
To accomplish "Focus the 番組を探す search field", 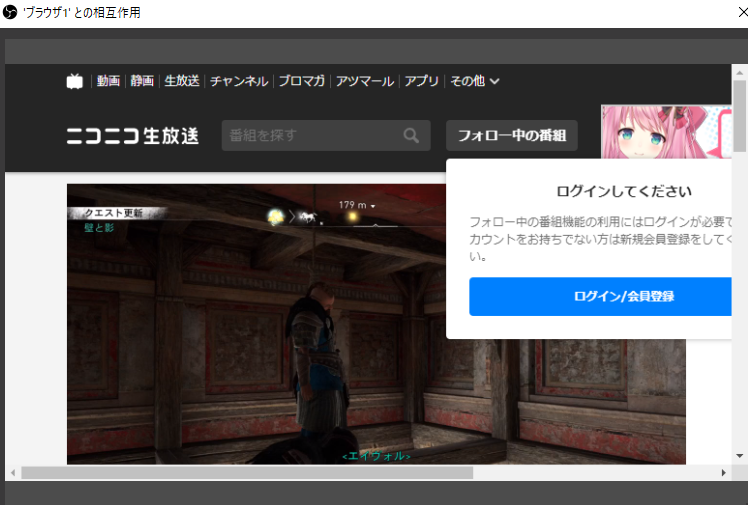I will (310, 136).
